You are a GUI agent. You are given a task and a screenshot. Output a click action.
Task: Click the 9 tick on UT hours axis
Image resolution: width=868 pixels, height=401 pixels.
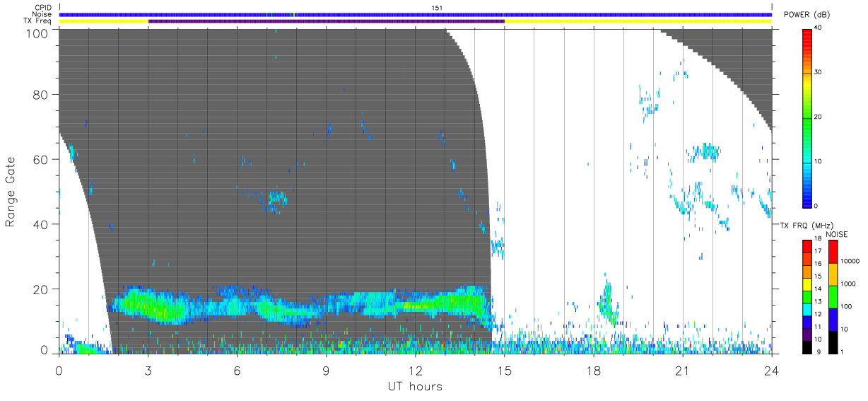(326, 370)
